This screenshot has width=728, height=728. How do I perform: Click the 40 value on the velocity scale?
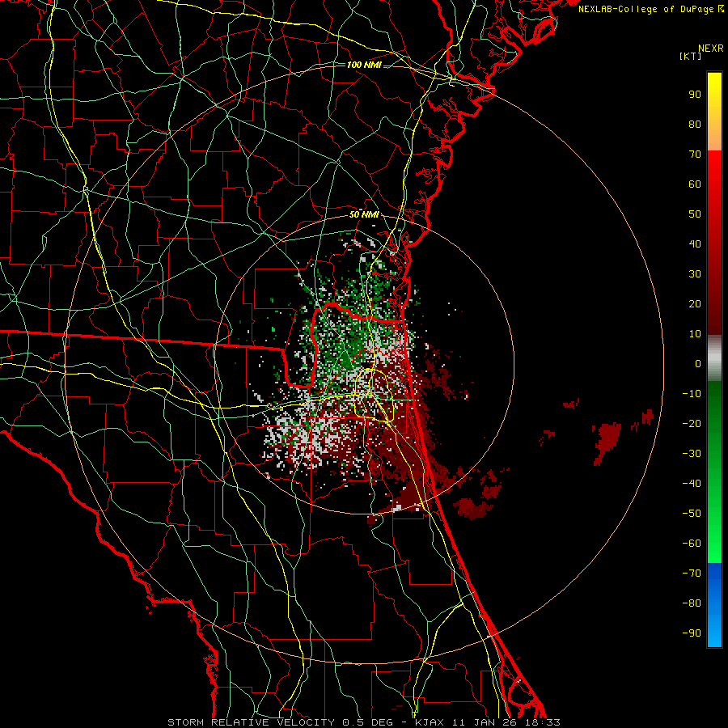point(695,243)
